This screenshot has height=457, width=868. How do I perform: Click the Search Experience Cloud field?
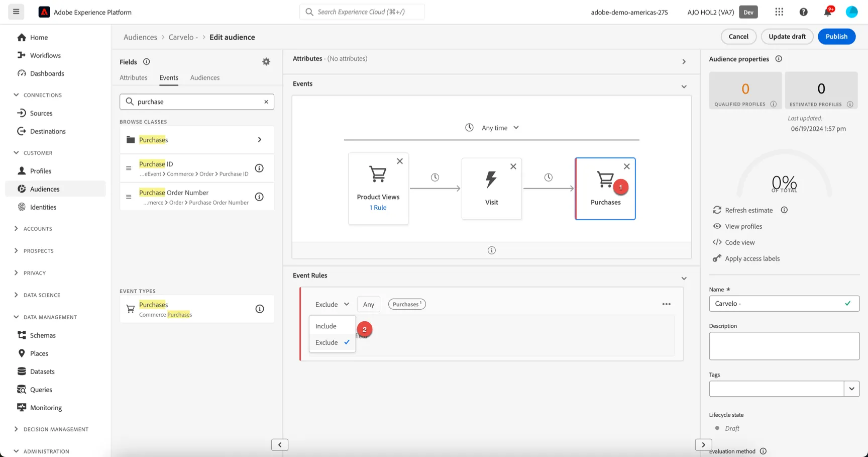click(362, 12)
